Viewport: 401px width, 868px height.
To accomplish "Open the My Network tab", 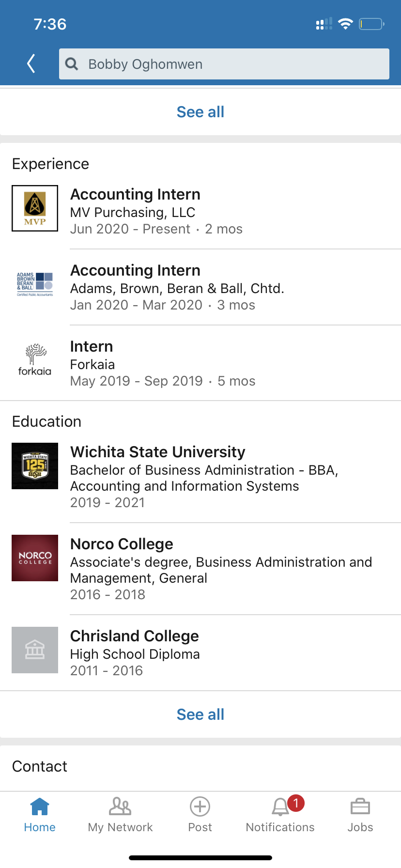I will coord(120,815).
